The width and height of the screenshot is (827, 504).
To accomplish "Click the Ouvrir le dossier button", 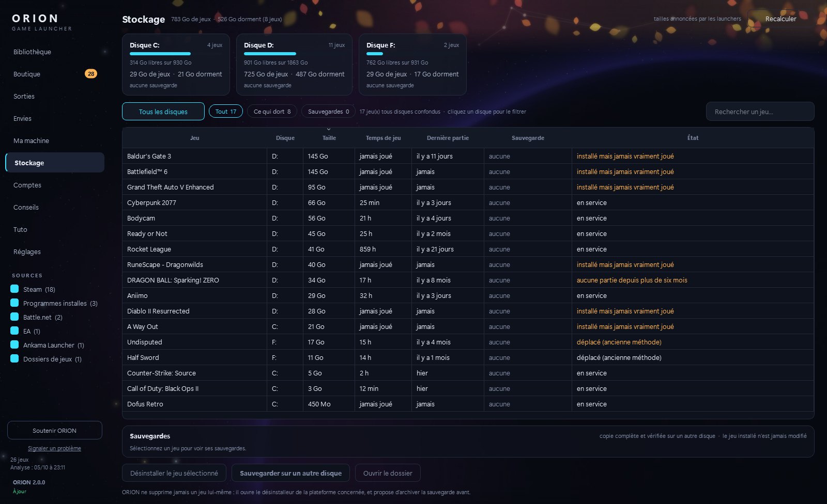I will [x=388, y=473].
